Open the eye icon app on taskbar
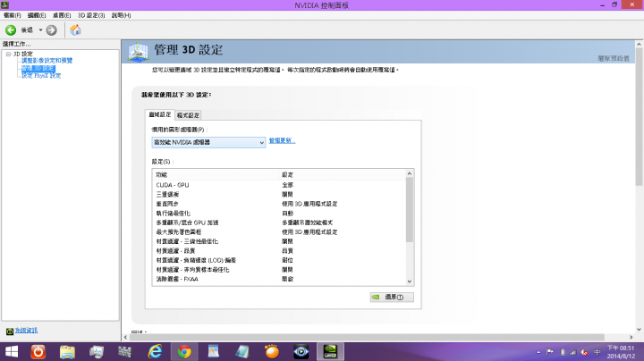The image size is (644, 361). 301,351
